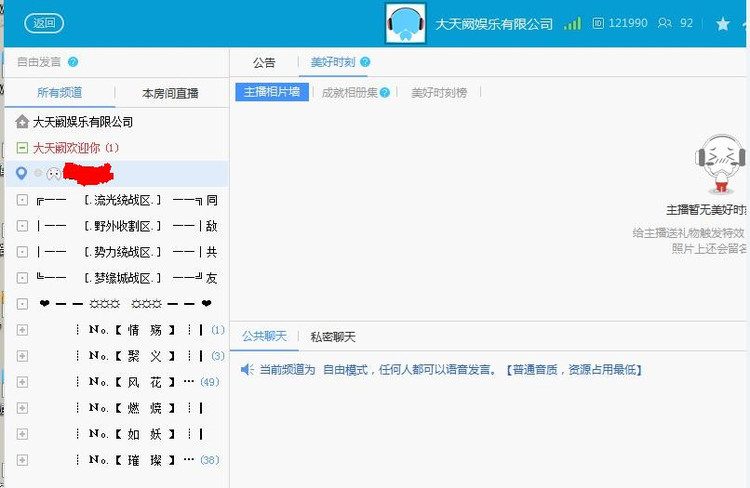Screen dimensions: 750x488
Task: Expand the No.【情殇】 channel
Action: (x=22, y=330)
